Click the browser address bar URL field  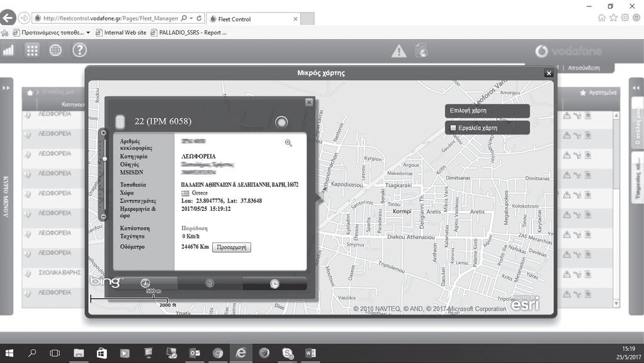110,18
